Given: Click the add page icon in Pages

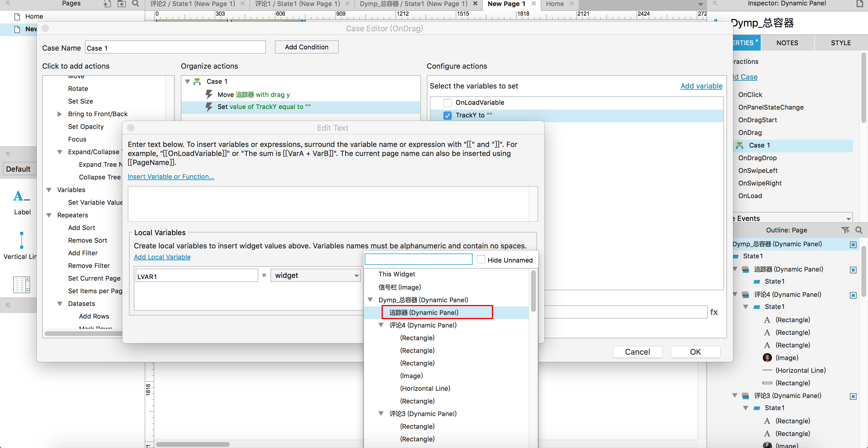Looking at the screenshot, I should tap(107, 4).
